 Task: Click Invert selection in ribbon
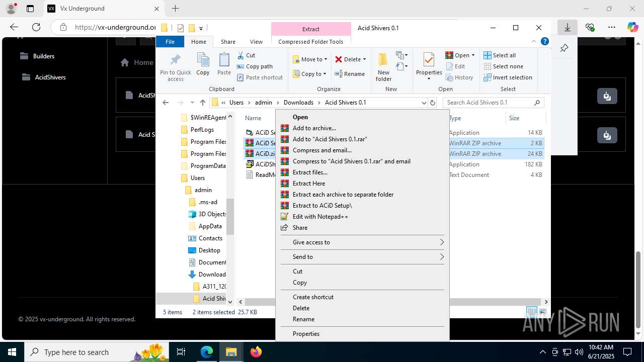point(508,77)
